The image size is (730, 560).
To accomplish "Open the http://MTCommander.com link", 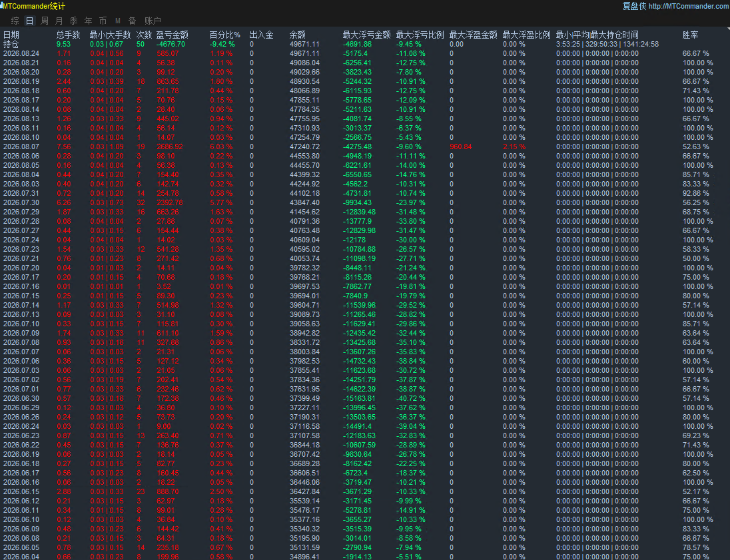I will click(x=689, y=6).
